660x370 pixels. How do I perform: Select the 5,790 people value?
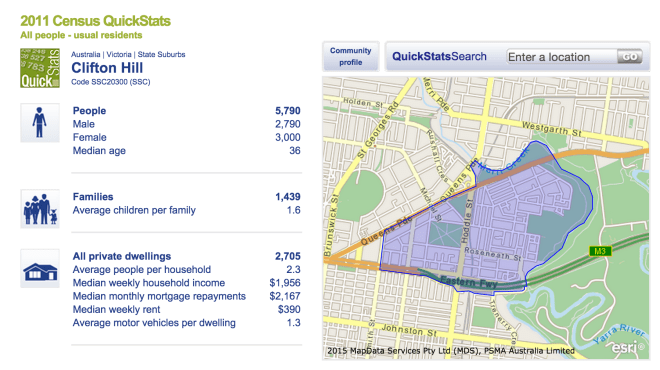(288, 111)
